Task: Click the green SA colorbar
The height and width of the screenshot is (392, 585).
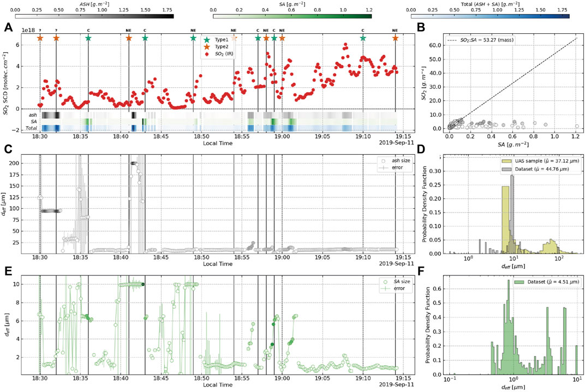Action: click(x=292, y=16)
